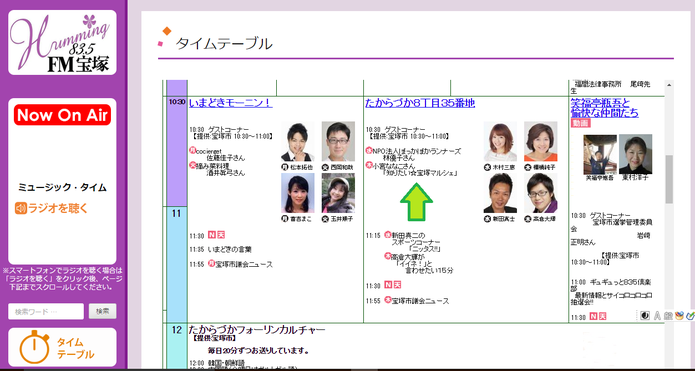Click the green upward arrow icon
Image resolution: width=695 pixels, height=371 pixels.
416,202
